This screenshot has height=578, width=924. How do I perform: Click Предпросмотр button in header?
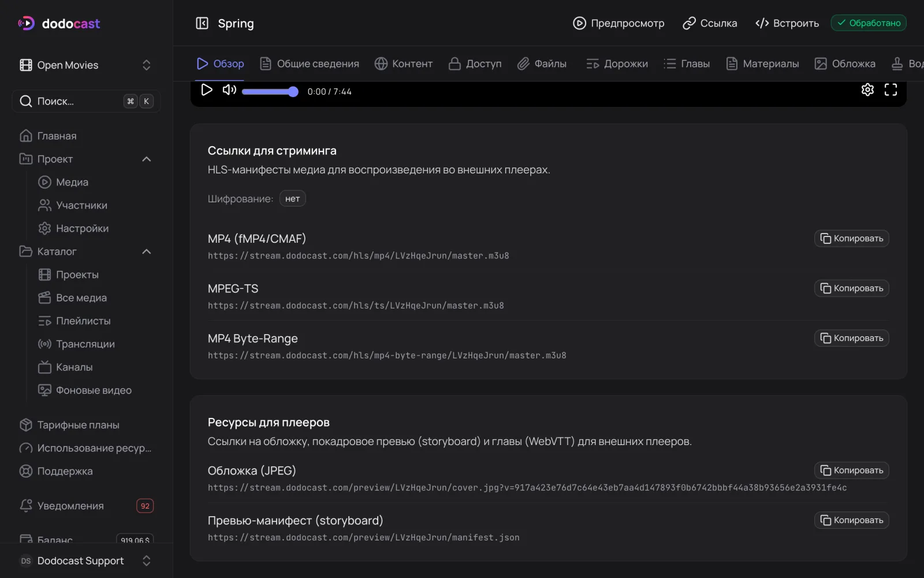point(619,23)
